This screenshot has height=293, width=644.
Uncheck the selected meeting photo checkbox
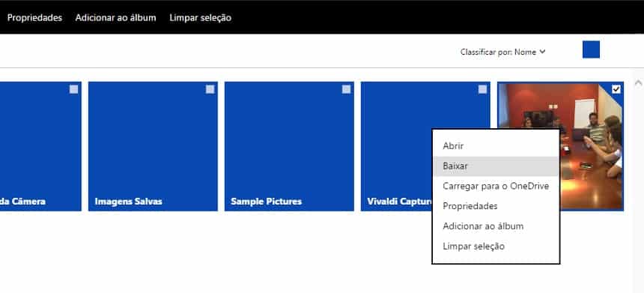tap(616, 89)
